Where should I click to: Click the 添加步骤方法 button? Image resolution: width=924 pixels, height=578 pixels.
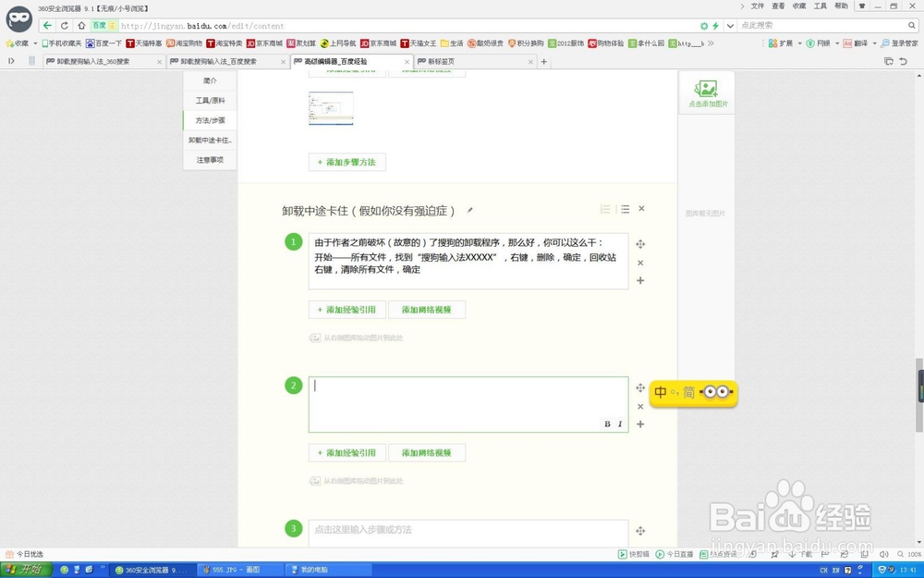346,161
